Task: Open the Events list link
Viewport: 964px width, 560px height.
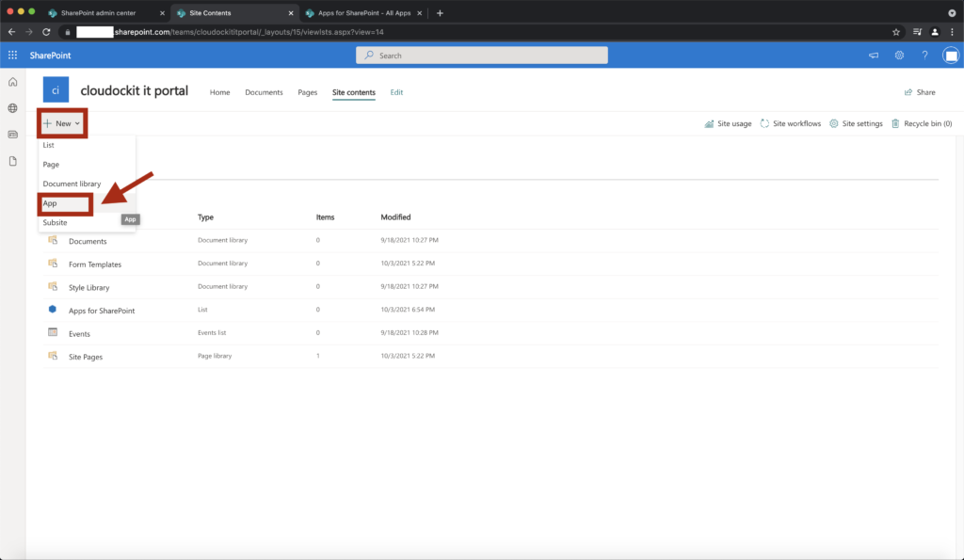Action: pyautogui.click(x=79, y=334)
